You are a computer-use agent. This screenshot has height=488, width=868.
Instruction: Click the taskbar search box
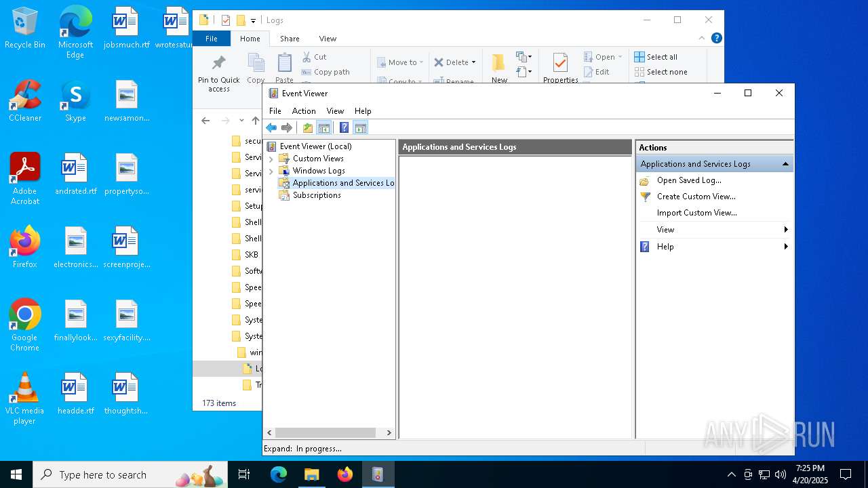point(130,474)
